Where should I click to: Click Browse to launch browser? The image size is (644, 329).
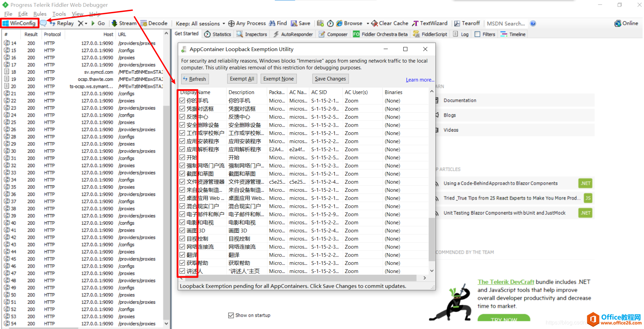(349, 23)
